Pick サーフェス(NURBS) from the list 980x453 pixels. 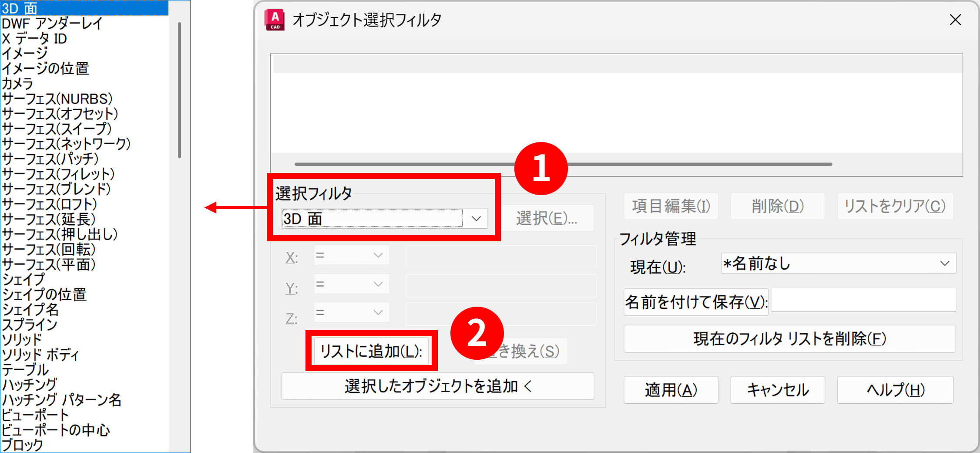tap(57, 99)
